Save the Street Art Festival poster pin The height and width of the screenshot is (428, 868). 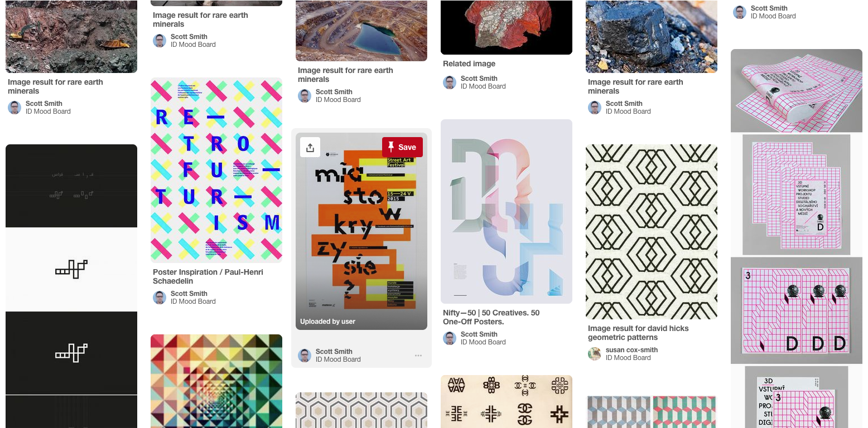pyautogui.click(x=402, y=147)
